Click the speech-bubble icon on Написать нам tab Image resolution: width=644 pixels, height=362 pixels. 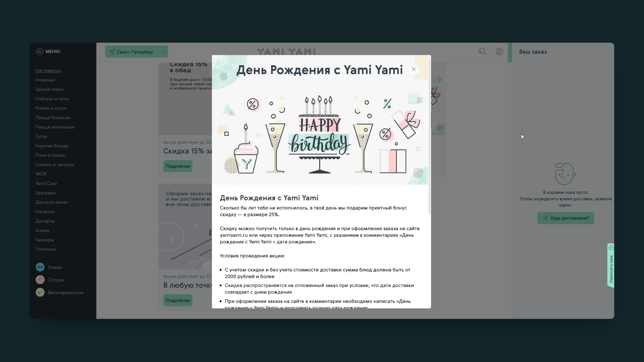611,248
